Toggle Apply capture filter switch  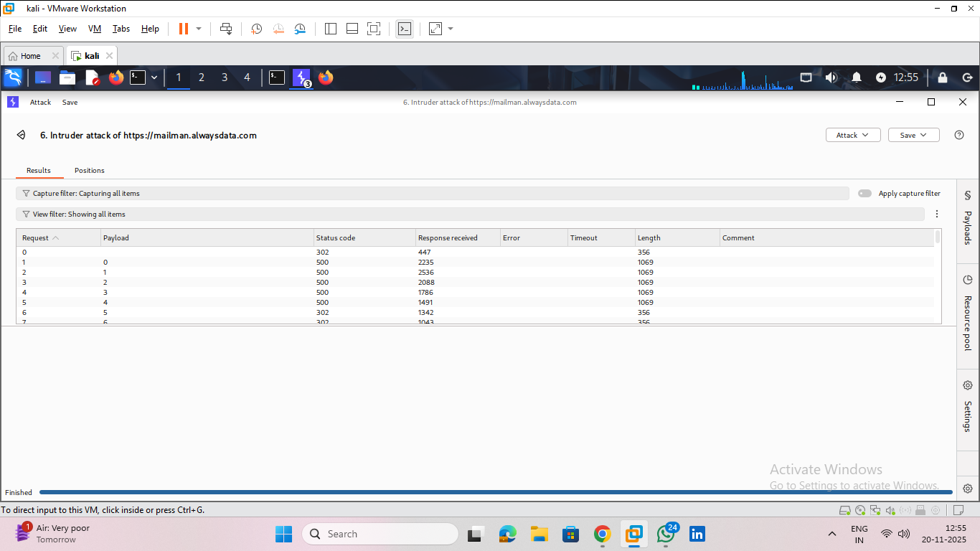point(864,194)
